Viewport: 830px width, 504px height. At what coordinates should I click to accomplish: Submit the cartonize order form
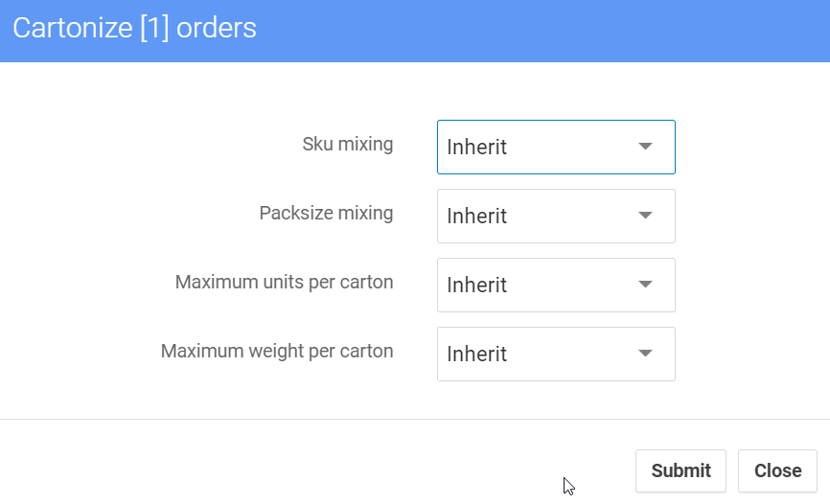(680, 470)
